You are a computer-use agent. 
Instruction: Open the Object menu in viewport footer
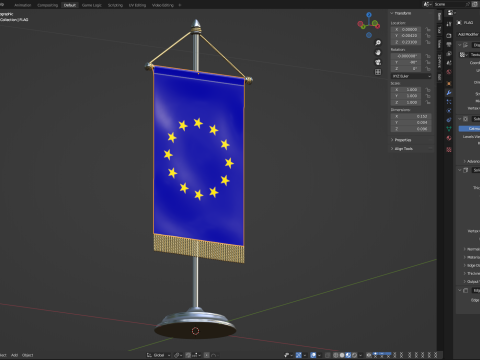(27, 355)
